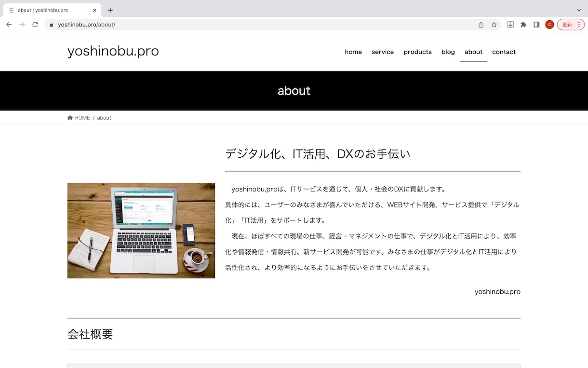Click the browser forward arrow
Screen dimensions: 588x368
click(22, 25)
